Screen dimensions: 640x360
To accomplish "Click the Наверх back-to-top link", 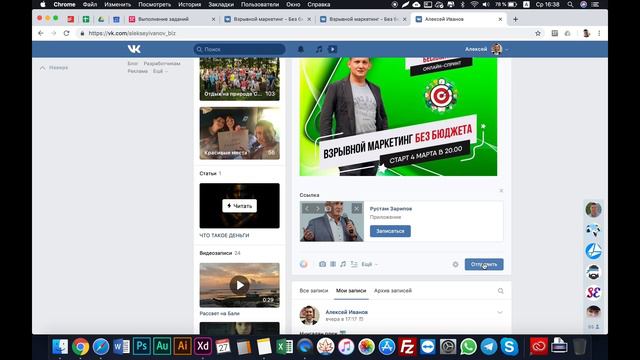I will [54, 68].
